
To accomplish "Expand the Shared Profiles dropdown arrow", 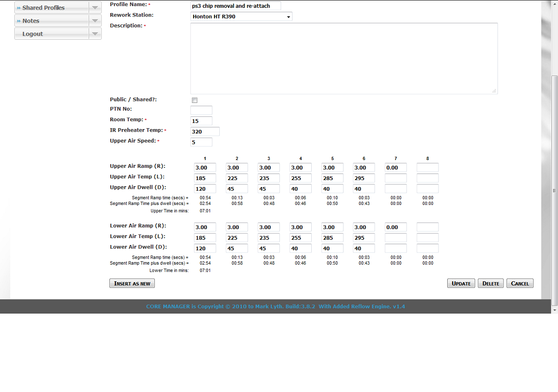I will [x=95, y=7].
